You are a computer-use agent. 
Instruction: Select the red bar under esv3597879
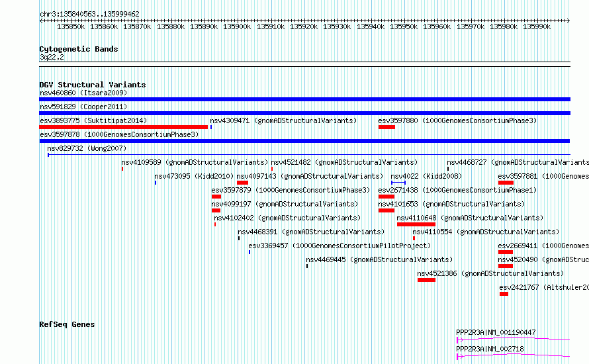point(216,197)
